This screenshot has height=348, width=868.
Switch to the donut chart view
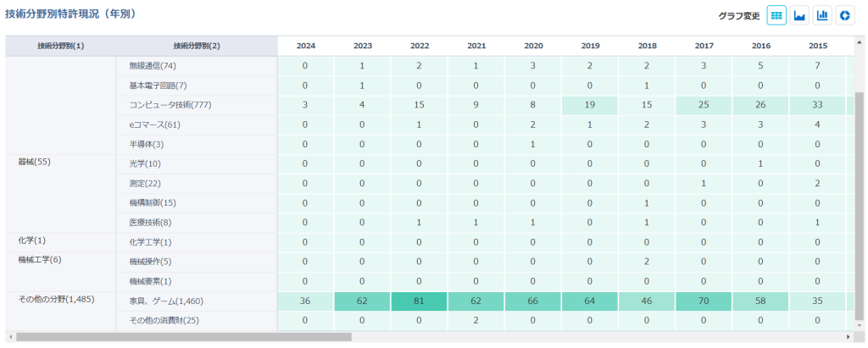(x=844, y=15)
